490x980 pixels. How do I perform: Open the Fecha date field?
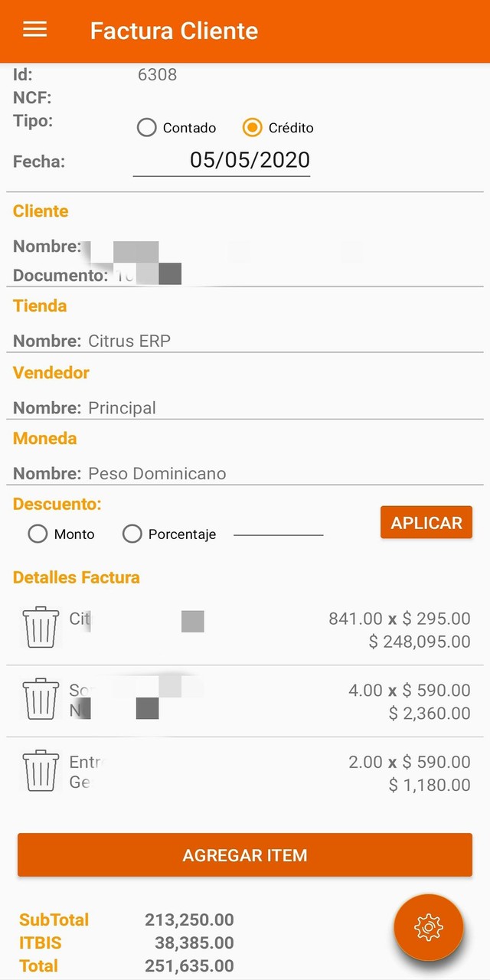tap(220, 160)
